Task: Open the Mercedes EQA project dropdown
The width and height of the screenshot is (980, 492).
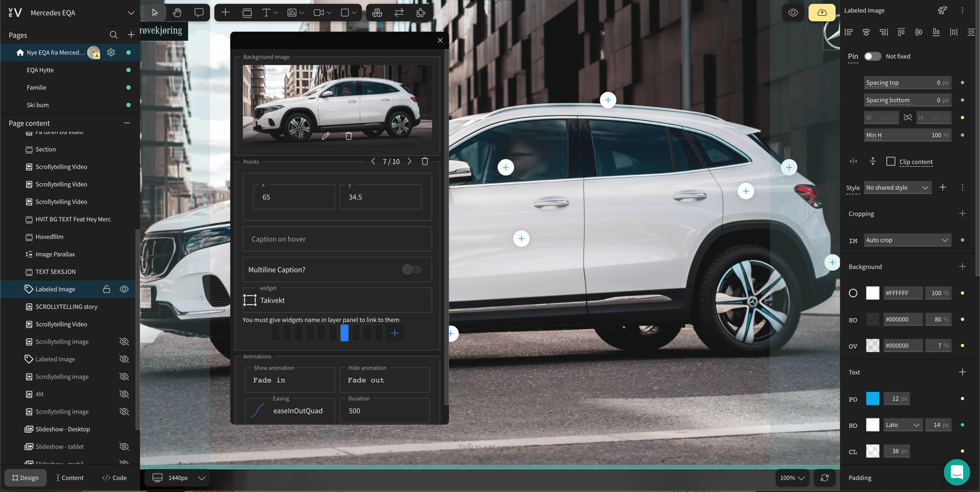Action: tap(131, 13)
